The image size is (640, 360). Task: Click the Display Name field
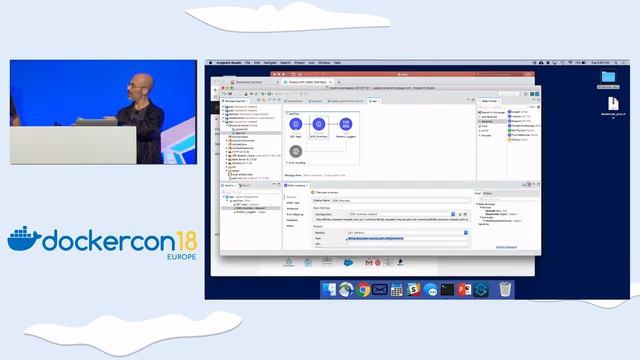coord(400,200)
